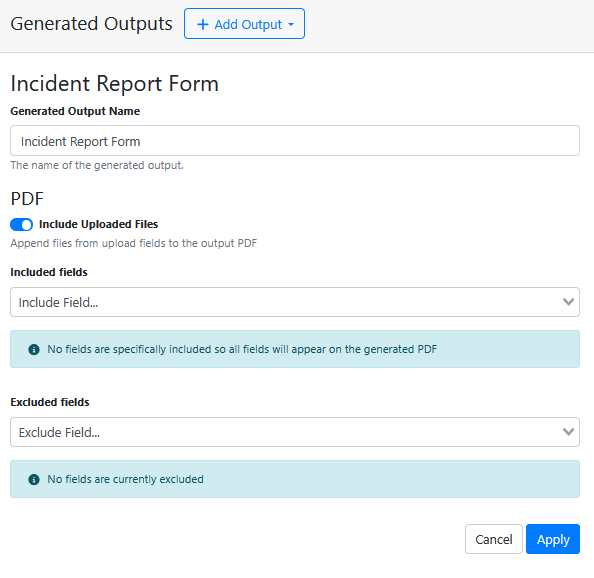
Task: Click the Cancel button
Action: click(x=494, y=539)
